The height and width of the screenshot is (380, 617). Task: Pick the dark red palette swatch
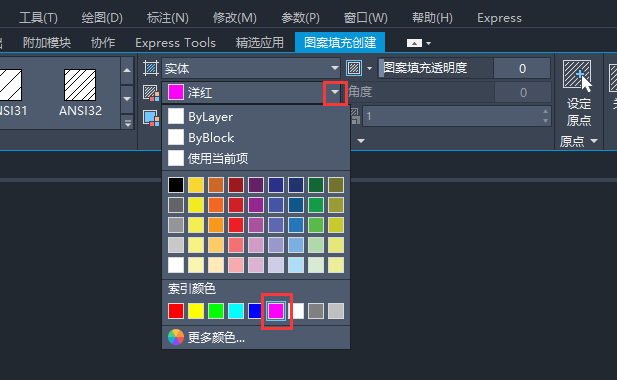(236, 185)
